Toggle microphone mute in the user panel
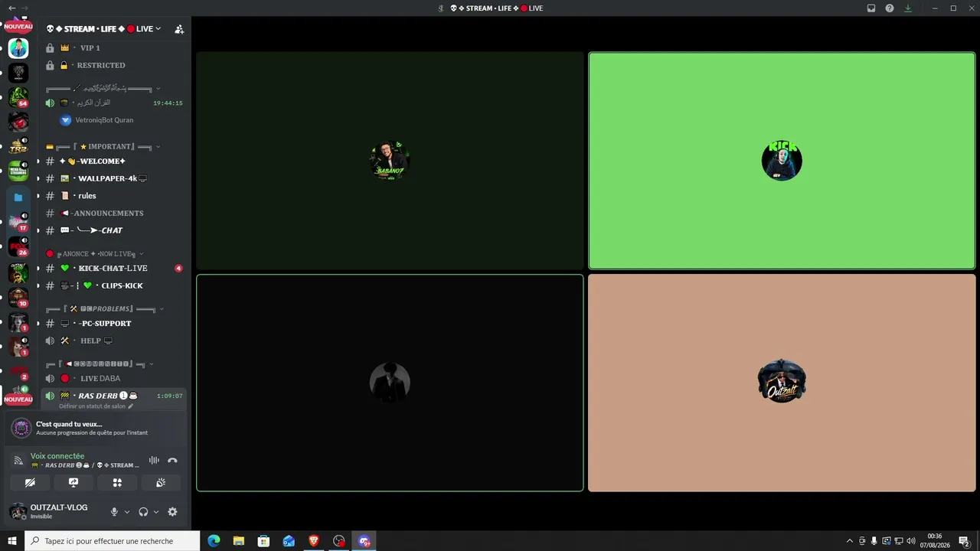 114,512
